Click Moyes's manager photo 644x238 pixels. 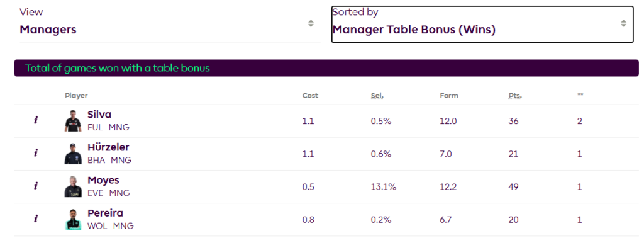(x=73, y=186)
